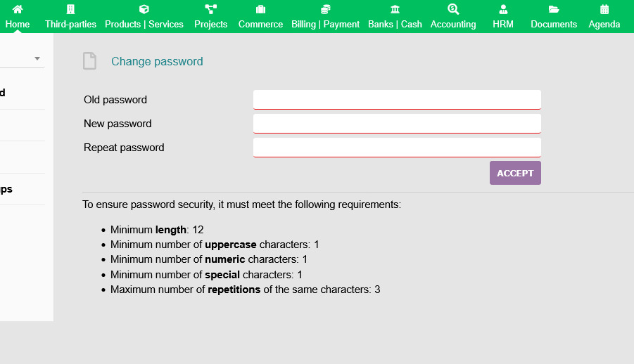
Task: Click the Products | Services cube icon
Action: coord(144,9)
